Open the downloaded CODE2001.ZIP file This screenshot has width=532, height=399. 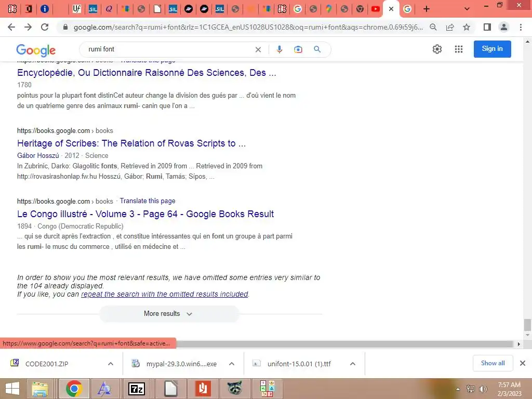[x=47, y=364]
